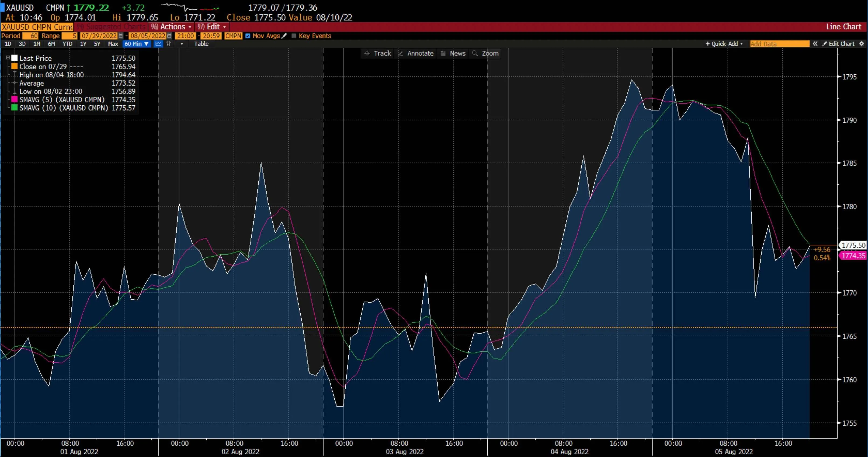This screenshot has width=868, height=457.
Task: Open the 60 Min interval dropdown
Action: click(137, 44)
